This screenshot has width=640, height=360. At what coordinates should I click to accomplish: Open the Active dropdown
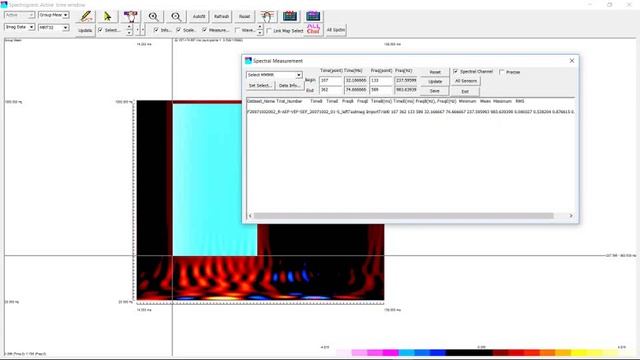[x=19, y=15]
